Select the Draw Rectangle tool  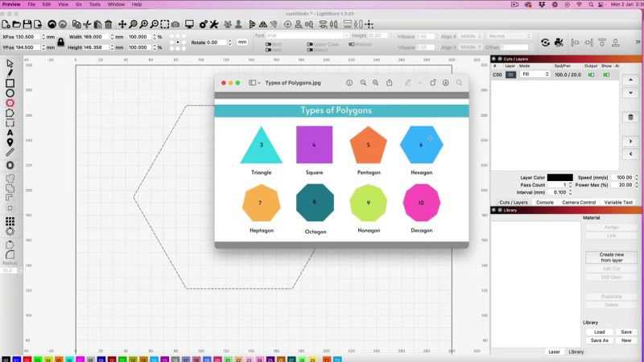[x=10, y=83]
